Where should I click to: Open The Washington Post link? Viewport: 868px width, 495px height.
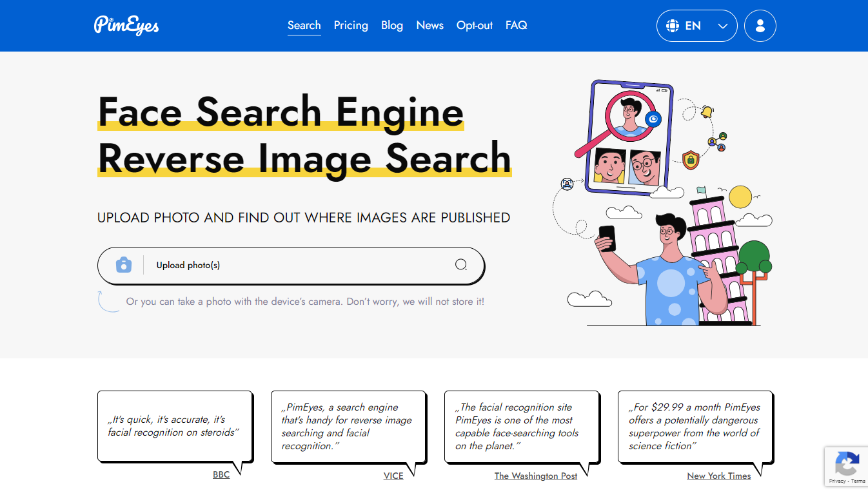pos(536,476)
